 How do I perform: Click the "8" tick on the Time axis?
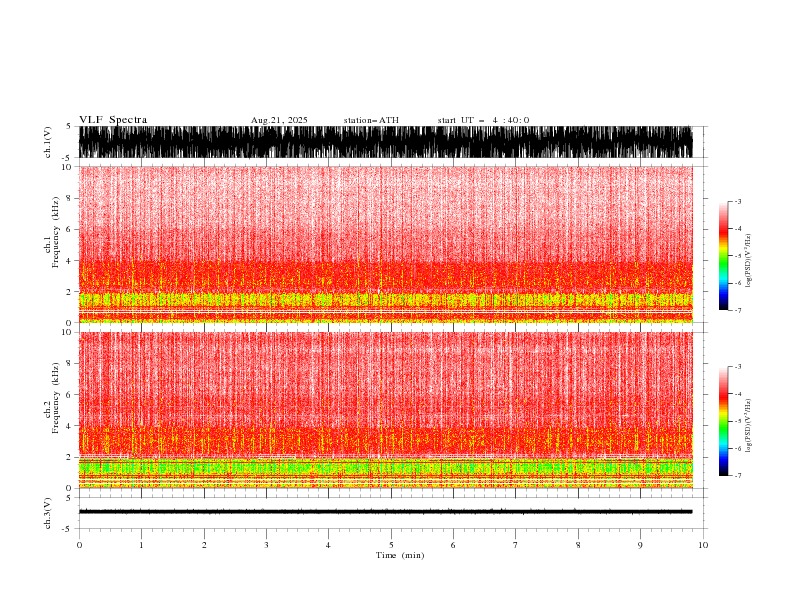click(x=578, y=545)
